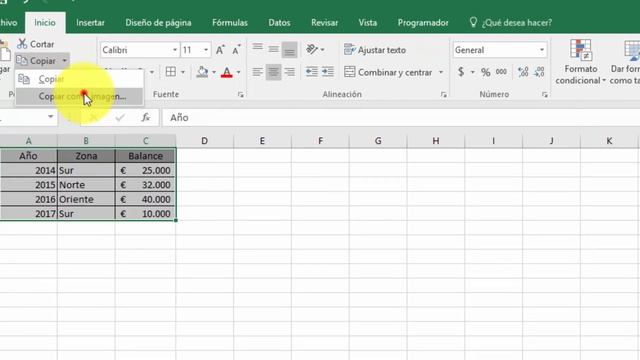The width and height of the screenshot is (640, 360).
Task: Decrease font size with small A icon
Action: [x=236, y=50]
